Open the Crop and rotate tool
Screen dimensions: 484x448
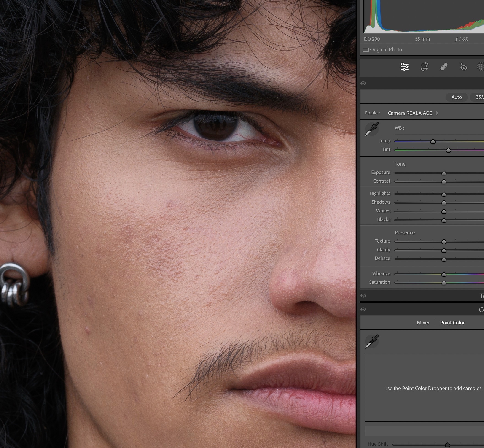(x=424, y=67)
